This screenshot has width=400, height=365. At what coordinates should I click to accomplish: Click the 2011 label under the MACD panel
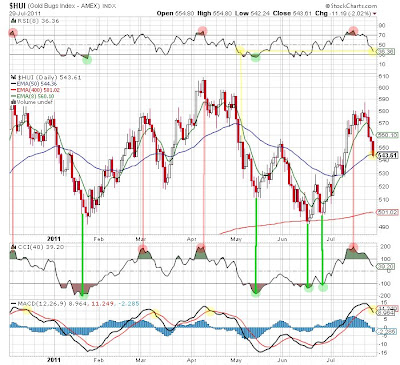click(x=54, y=360)
